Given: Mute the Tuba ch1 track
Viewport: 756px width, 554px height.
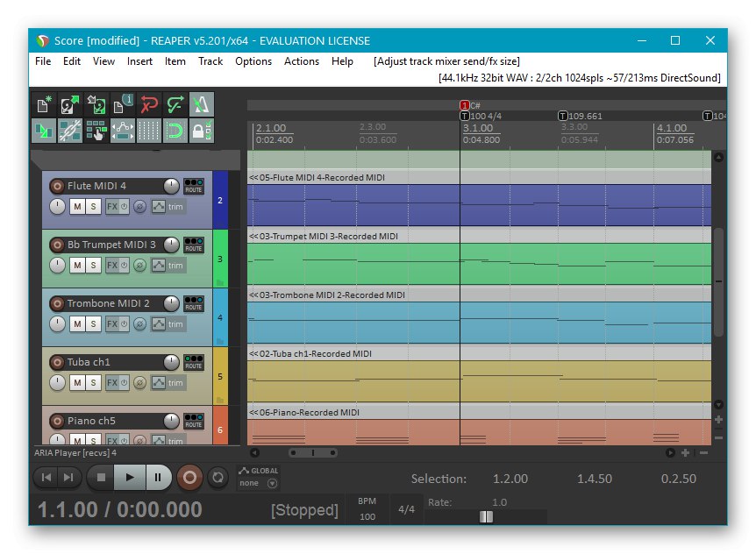Looking at the screenshot, I should click(x=77, y=383).
